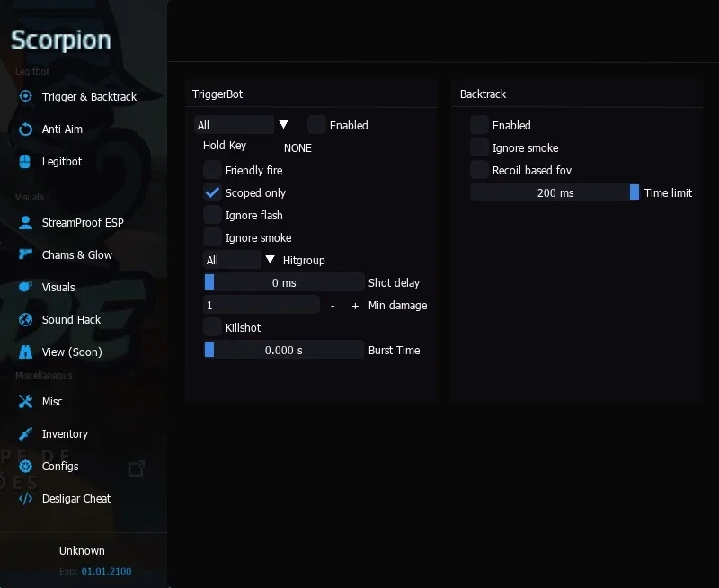Image resolution: width=719 pixels, height=588 pixels.
Task: Expand the Hitgroup dropdown arrow
Action: tap(271, 260)
